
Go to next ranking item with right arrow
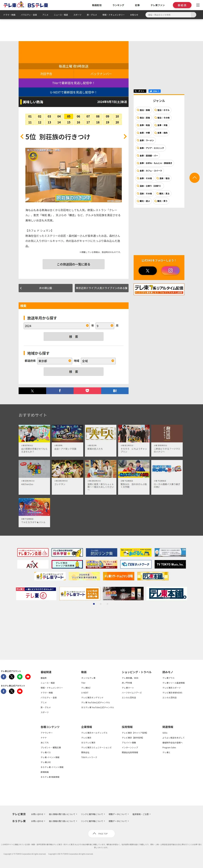125,136
